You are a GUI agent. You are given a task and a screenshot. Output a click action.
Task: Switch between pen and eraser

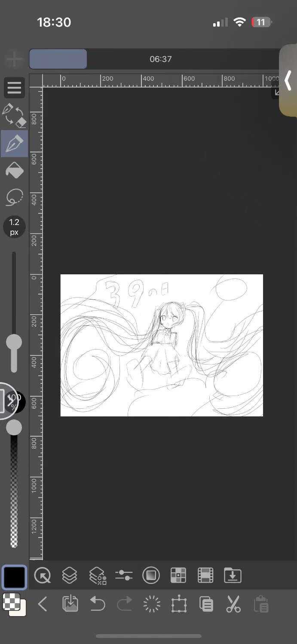(x=14, y=116)
